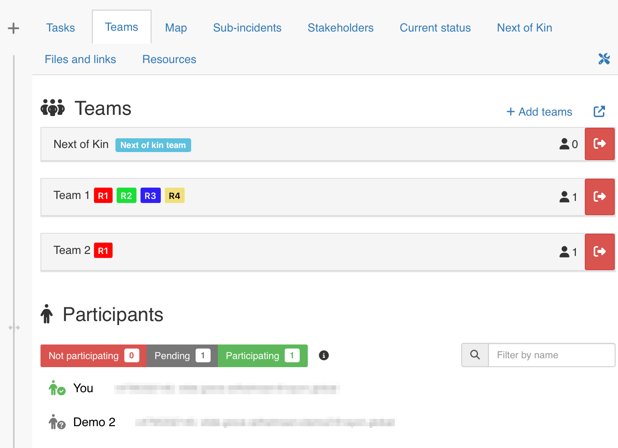Toggle the Pending participants filter
The height and width of the screenshot is (448, 618).
click(x=182, y=356)
